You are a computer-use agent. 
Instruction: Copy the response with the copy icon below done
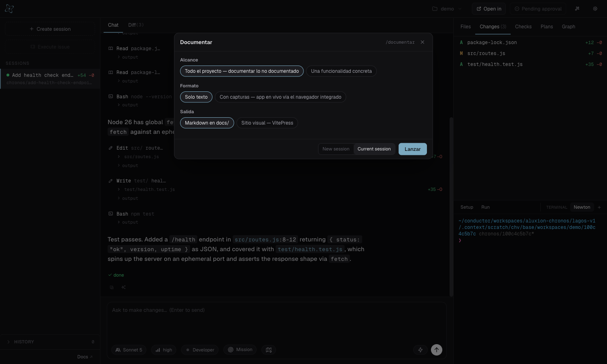tap(112, 288)
